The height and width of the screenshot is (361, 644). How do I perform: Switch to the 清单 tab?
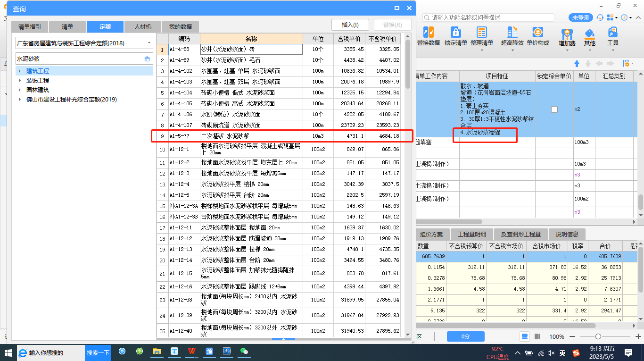point(67,27)
